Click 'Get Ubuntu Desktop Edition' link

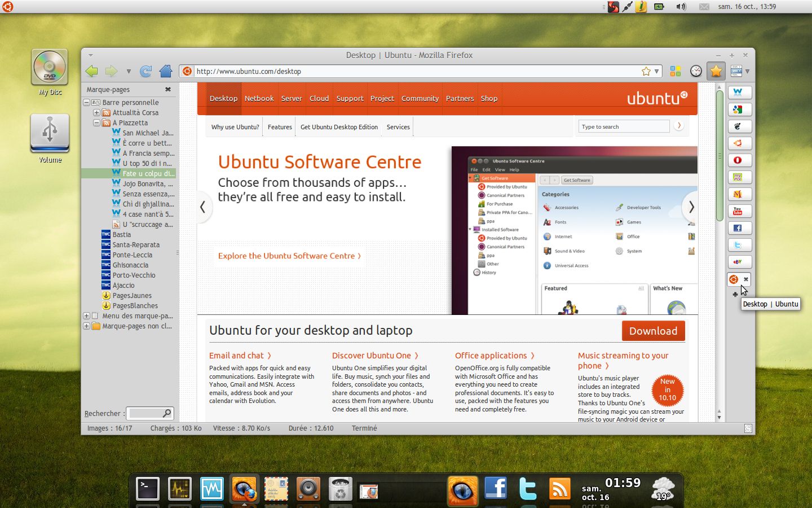[x=339, y=127]
